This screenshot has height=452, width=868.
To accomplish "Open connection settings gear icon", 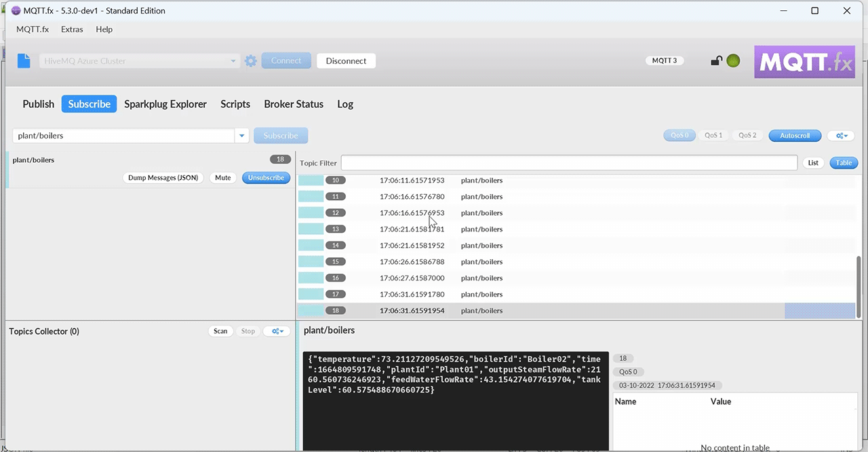I will click(251, 60).
